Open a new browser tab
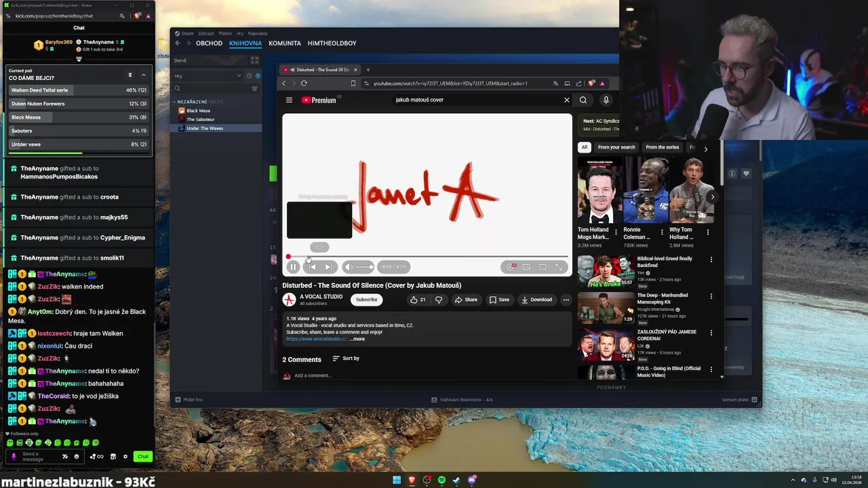This screenshot has width=868, height=488. [368, 70]
